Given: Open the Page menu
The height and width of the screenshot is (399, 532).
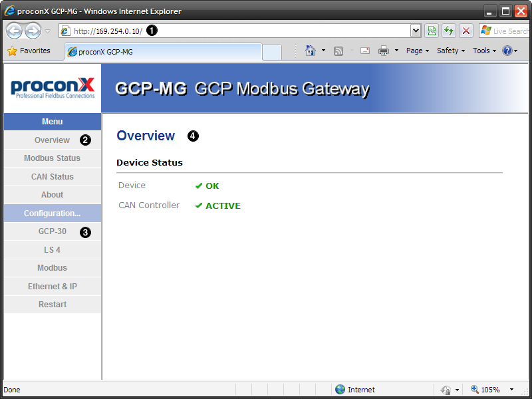Looking at the screenshot, I should (x=418, y=51).
